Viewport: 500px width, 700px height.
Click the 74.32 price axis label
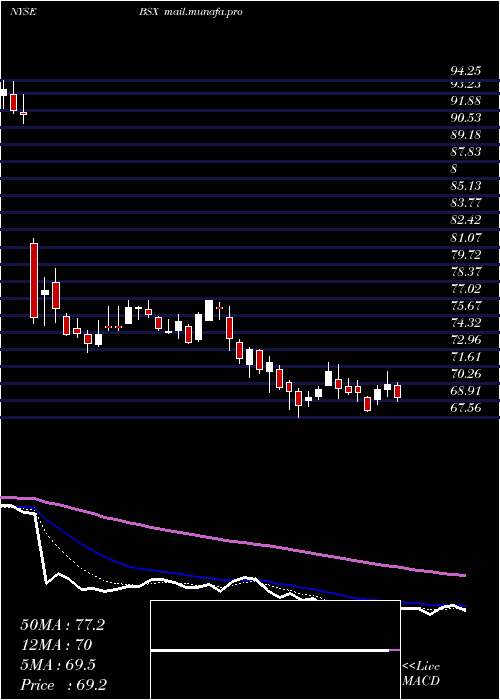coord(466,322)
